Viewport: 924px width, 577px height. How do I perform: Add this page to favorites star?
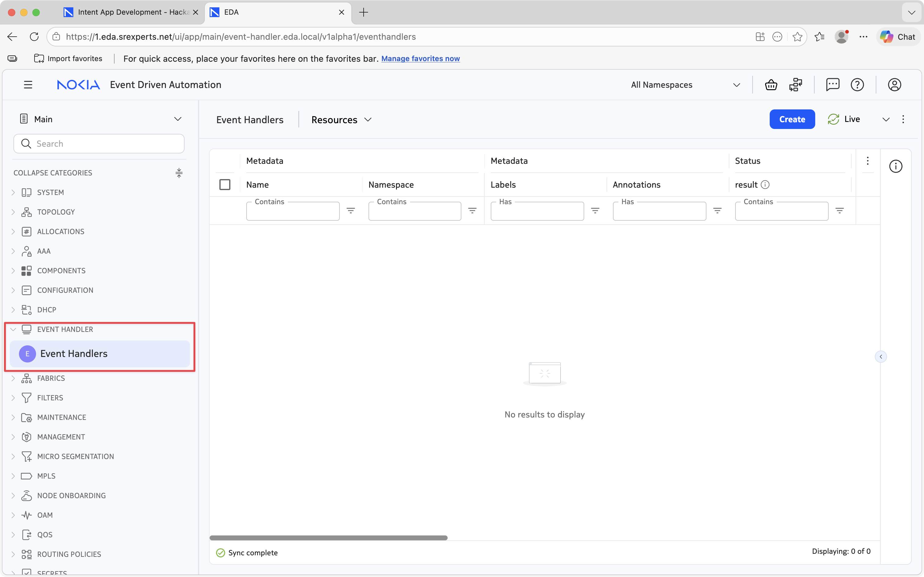[797, 37]
